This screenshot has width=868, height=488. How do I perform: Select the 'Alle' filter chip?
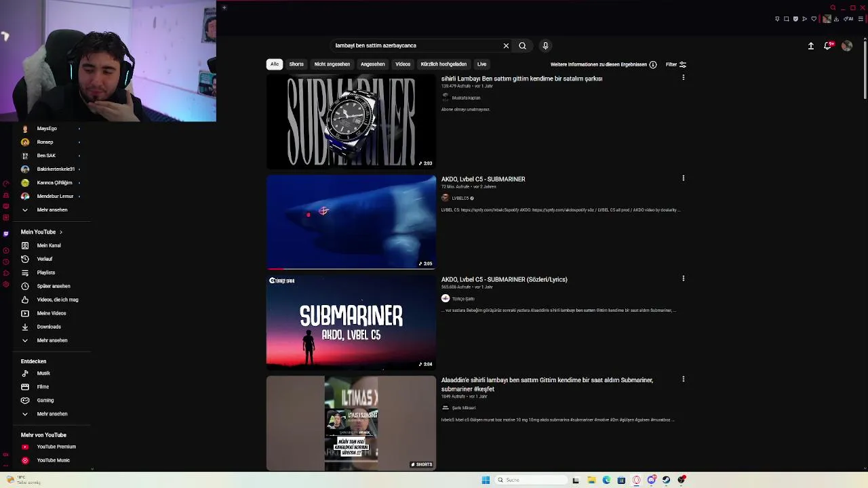click(x=275, y=64)
